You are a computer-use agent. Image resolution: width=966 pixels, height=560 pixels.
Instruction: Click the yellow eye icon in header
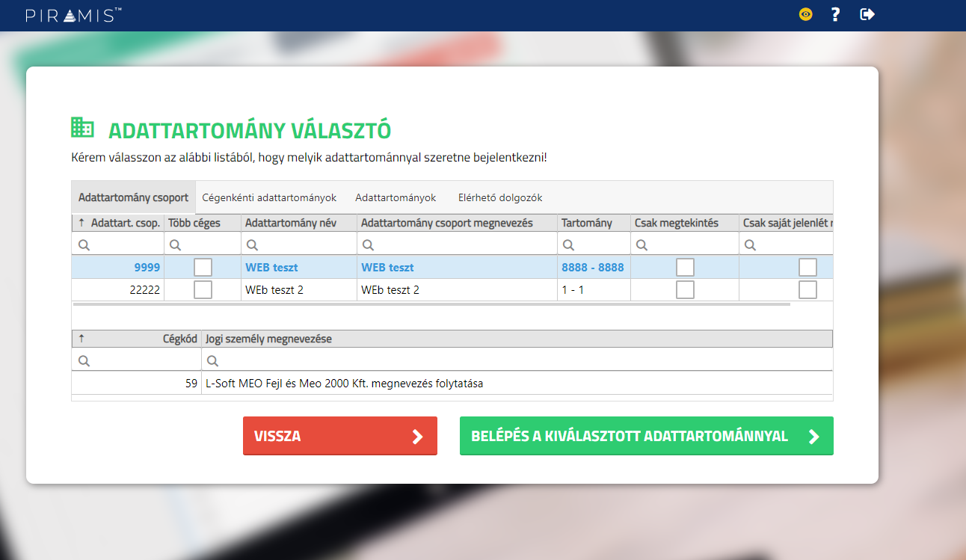point(805,14)
